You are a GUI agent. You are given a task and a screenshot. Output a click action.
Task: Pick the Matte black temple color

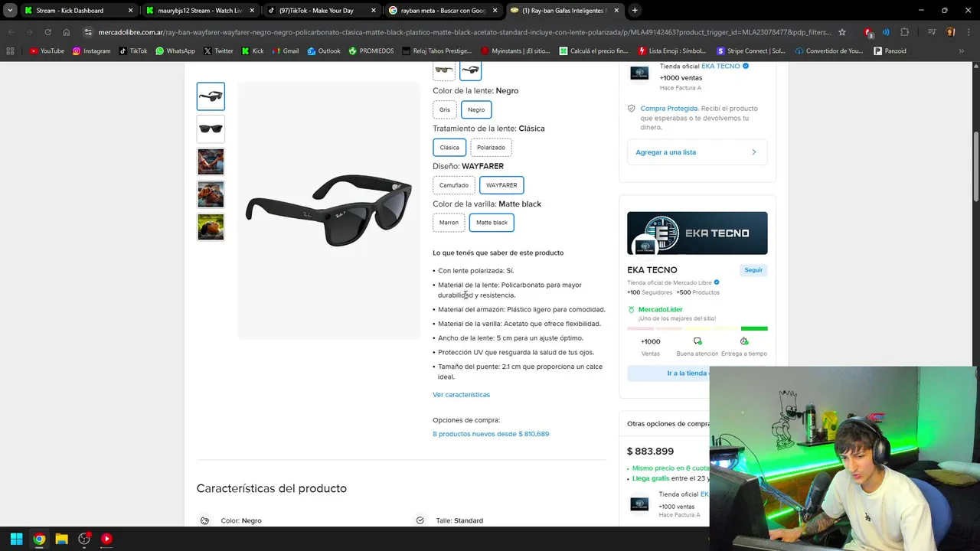pyautogui.click(x=492, y=223)
